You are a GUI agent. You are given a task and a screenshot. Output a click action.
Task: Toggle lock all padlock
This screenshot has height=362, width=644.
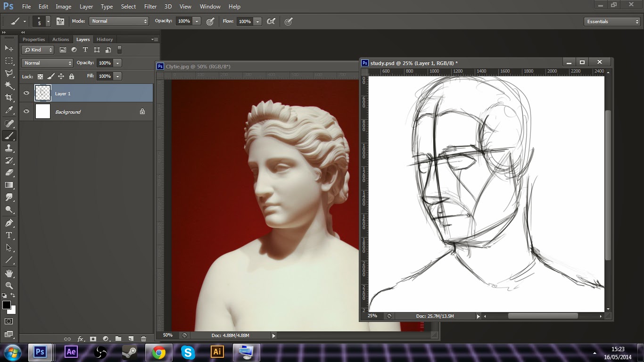click(x=72, y=76)
